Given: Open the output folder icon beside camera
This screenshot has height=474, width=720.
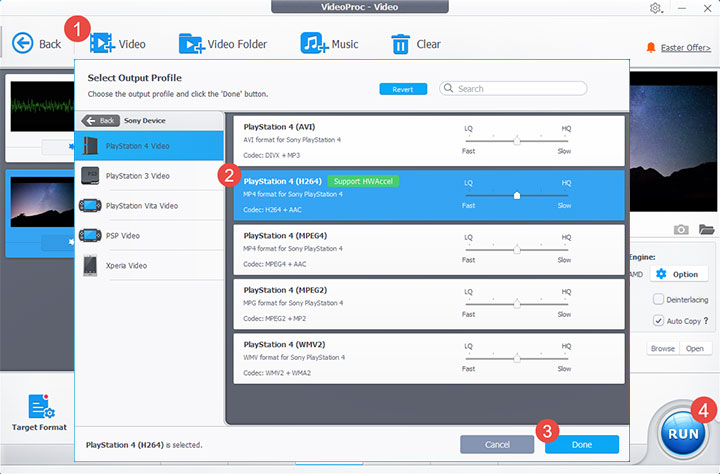Looking at the screenshot, I should (707, 229).
